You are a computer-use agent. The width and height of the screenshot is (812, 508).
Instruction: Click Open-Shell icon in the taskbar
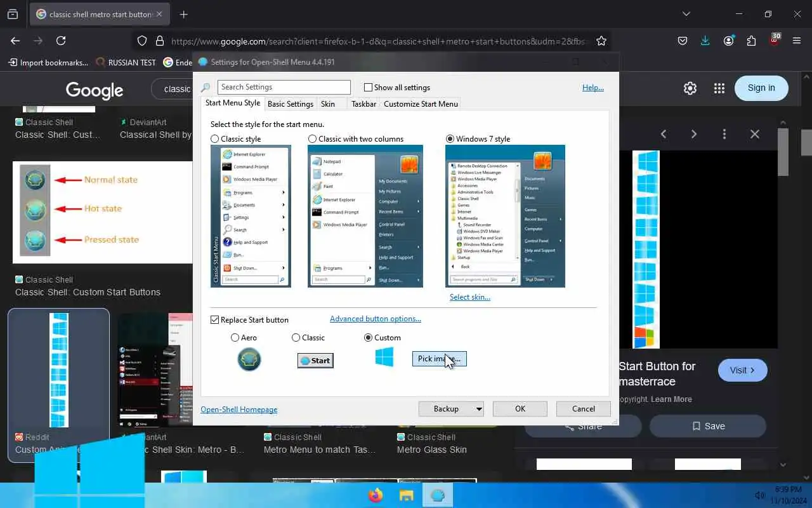coord(438,495)
